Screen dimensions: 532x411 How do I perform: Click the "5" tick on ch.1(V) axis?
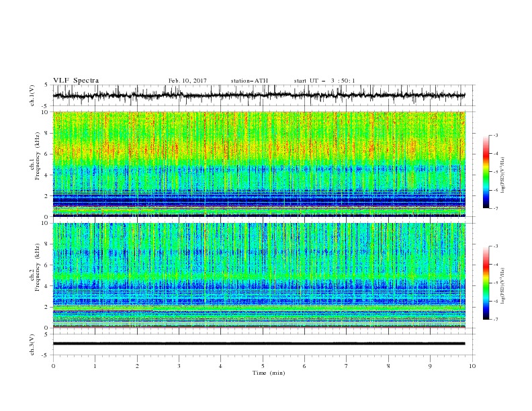click(46, 85)
